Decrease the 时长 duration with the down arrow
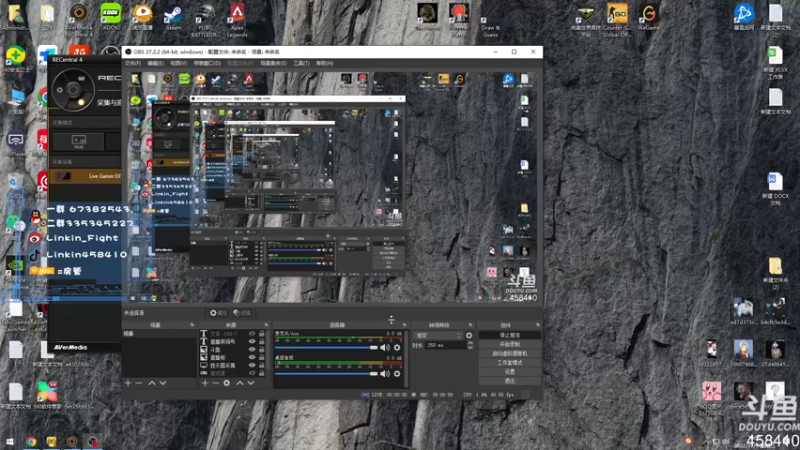Viewport: 800px width, 450px height. tap(470, 347)
